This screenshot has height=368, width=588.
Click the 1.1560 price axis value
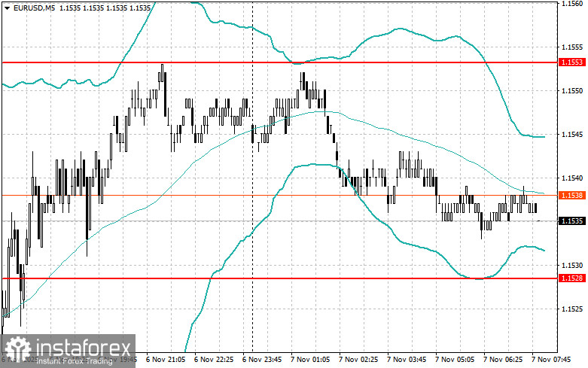572,3
